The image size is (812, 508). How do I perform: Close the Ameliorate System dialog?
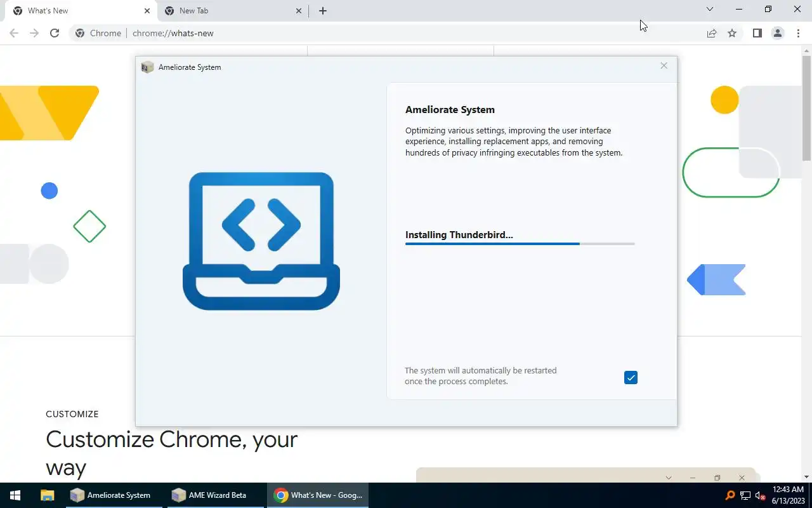[664, 66]
